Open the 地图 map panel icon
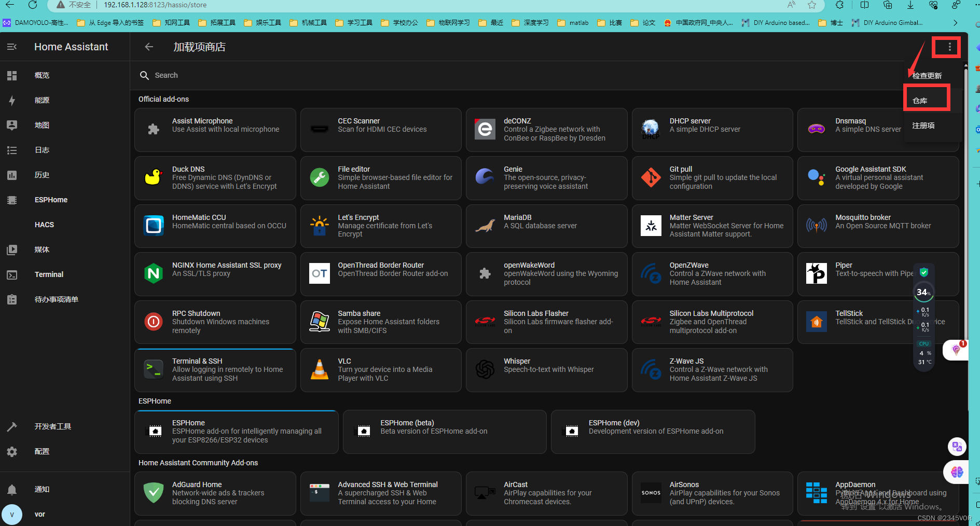The image size is (980, 526). 12,125
